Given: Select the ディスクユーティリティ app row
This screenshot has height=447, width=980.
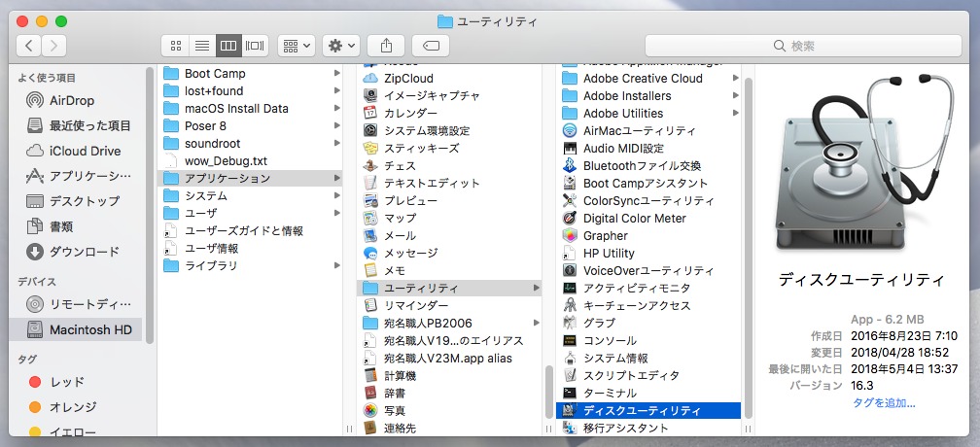Looking at the screenshot, I should click(x=648, y=410).
